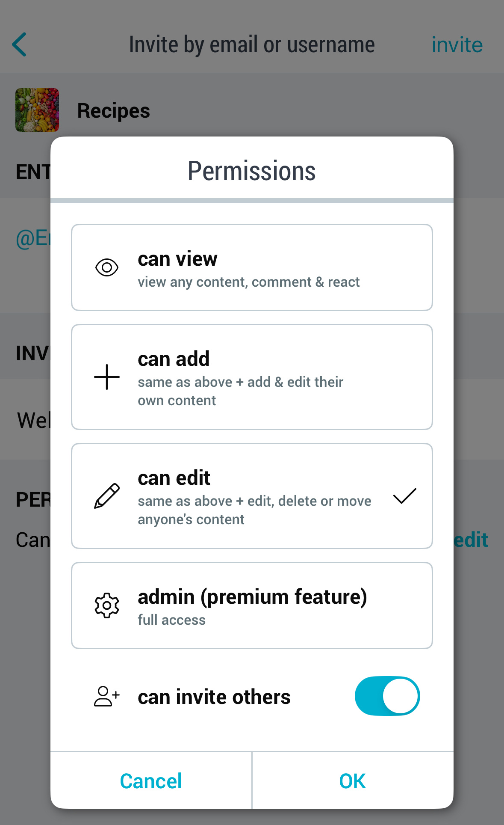Click the plus icon for can add
This screenshot has width=504, height=825.
tap(106, 377)
